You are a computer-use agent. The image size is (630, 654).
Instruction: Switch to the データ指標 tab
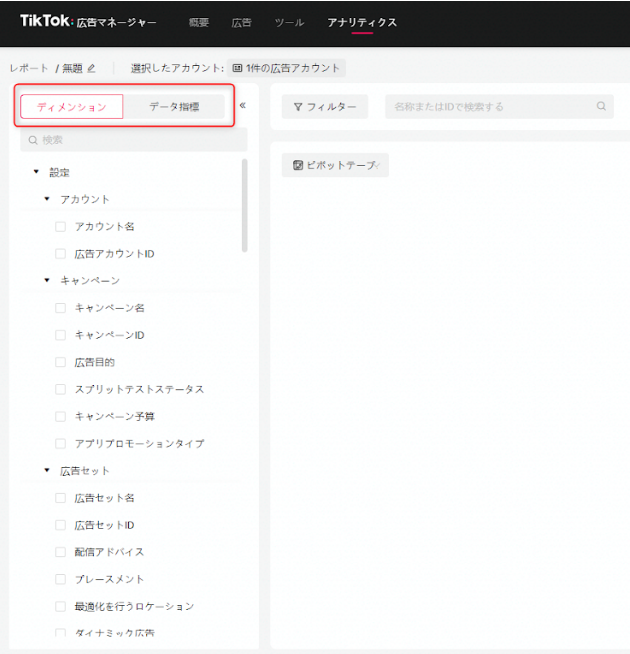(174, 107)
